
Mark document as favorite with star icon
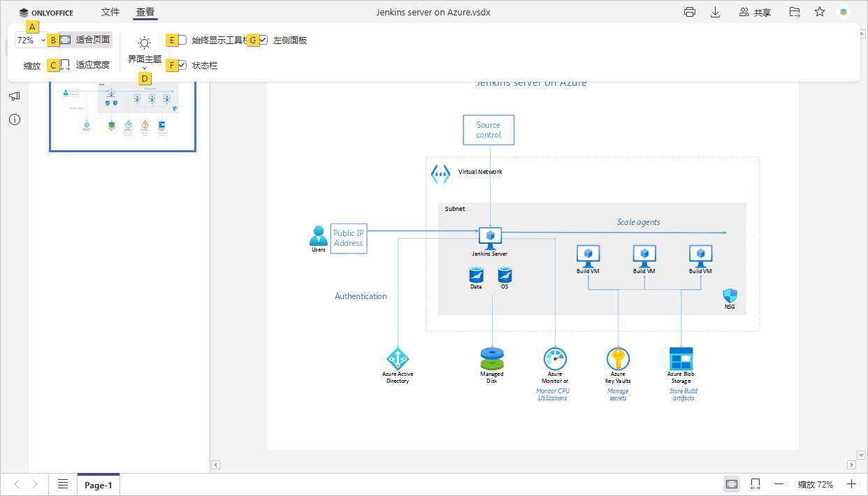point(820,12)
